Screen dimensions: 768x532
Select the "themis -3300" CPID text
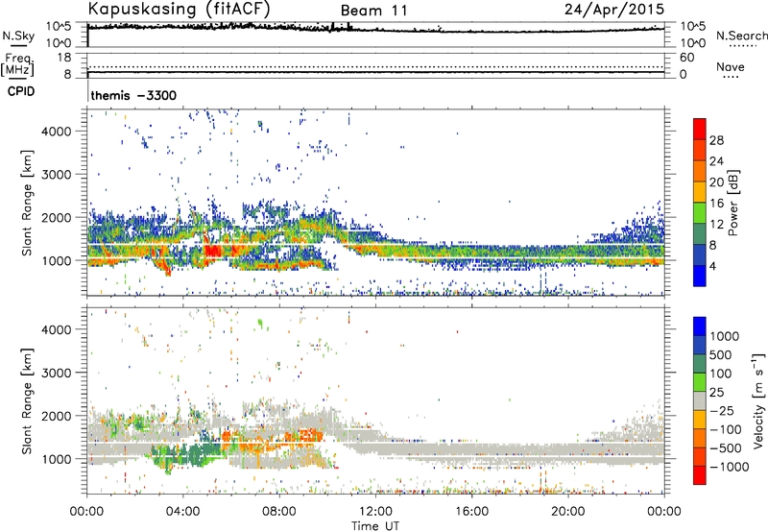(133, 95)
